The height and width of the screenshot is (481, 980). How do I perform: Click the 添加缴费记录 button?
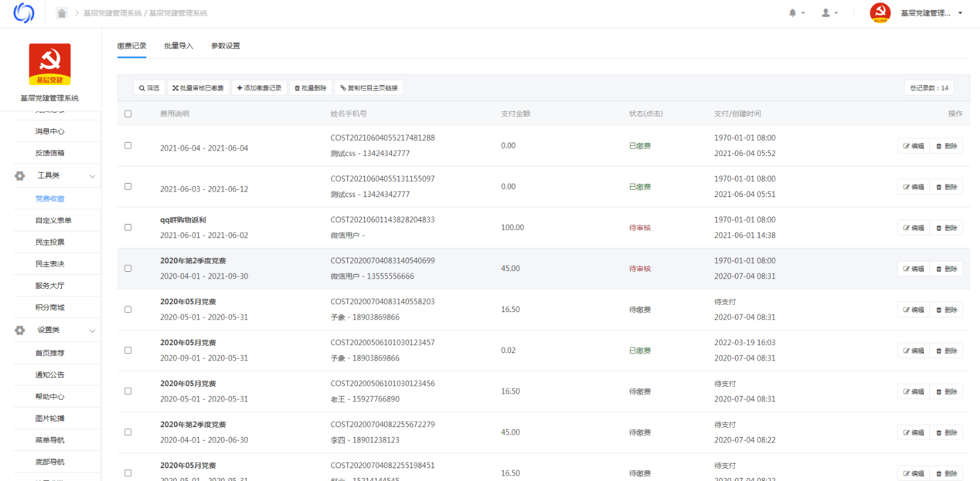click(x=259, y=88)
